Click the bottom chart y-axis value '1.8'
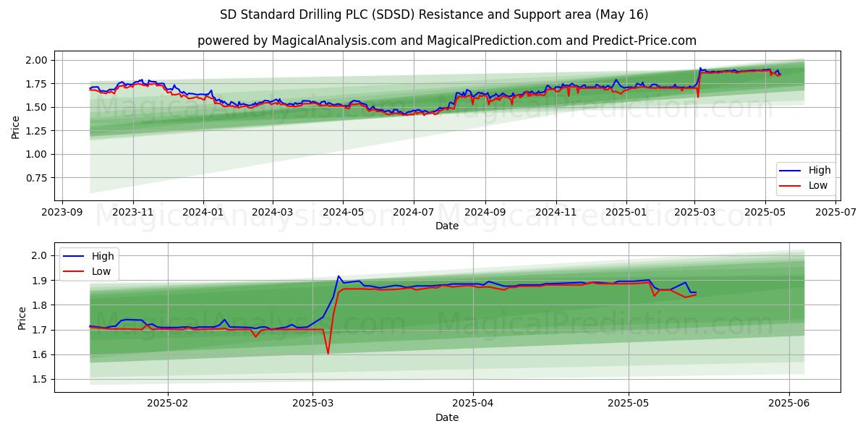Viewport: 868px width, 434px height. click(x=40, y=305)
